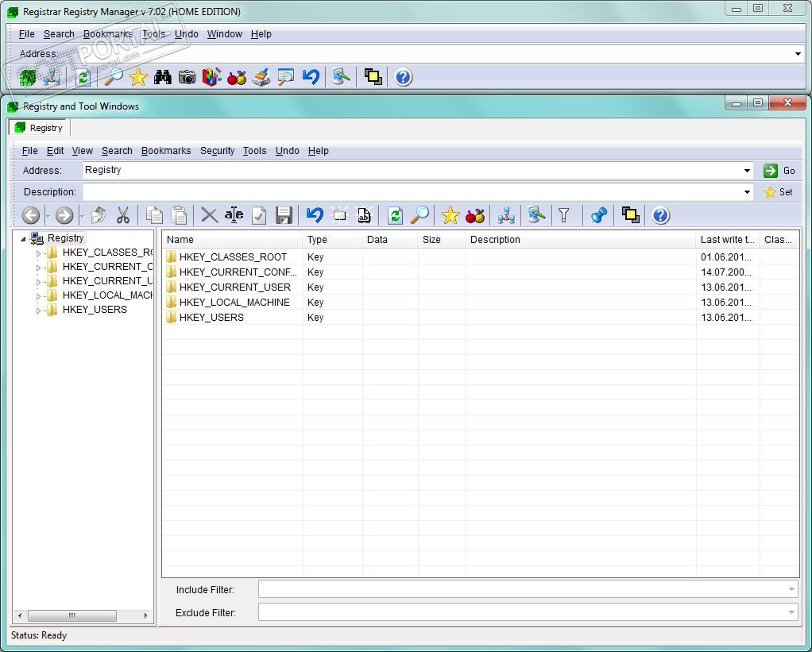Click the Forward navigation arrow
This screenshot has height=652, width=812.
click(64, 215)
